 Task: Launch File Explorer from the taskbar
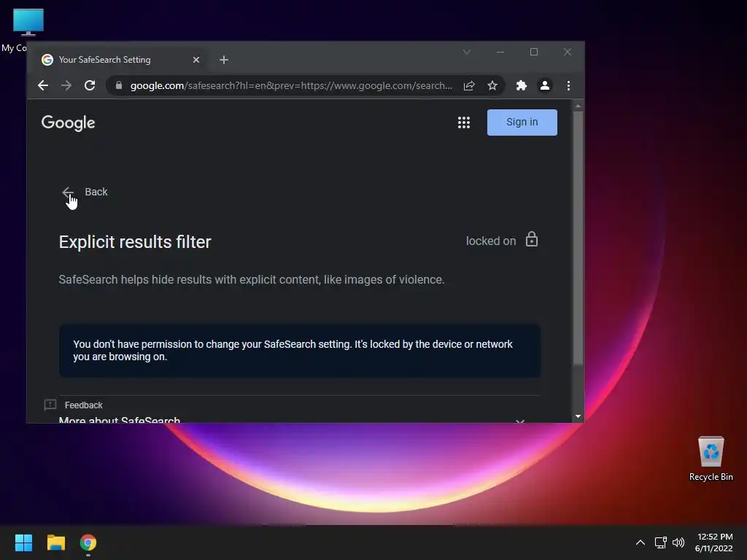click(x=55, y=542)
